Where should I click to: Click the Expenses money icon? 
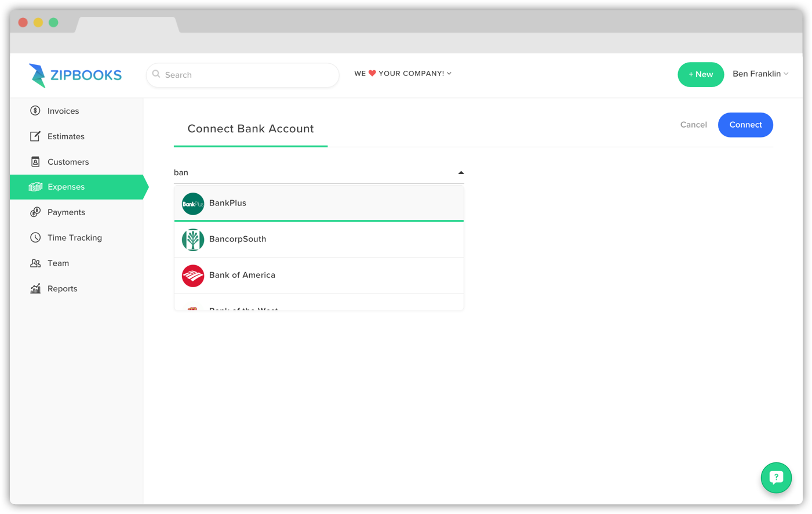tap(35, 187)
